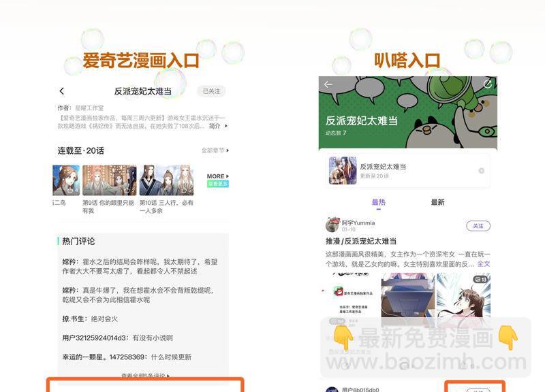Click MORE to view more episodes
Screen dimensions: 545x392
click(217, 176)
